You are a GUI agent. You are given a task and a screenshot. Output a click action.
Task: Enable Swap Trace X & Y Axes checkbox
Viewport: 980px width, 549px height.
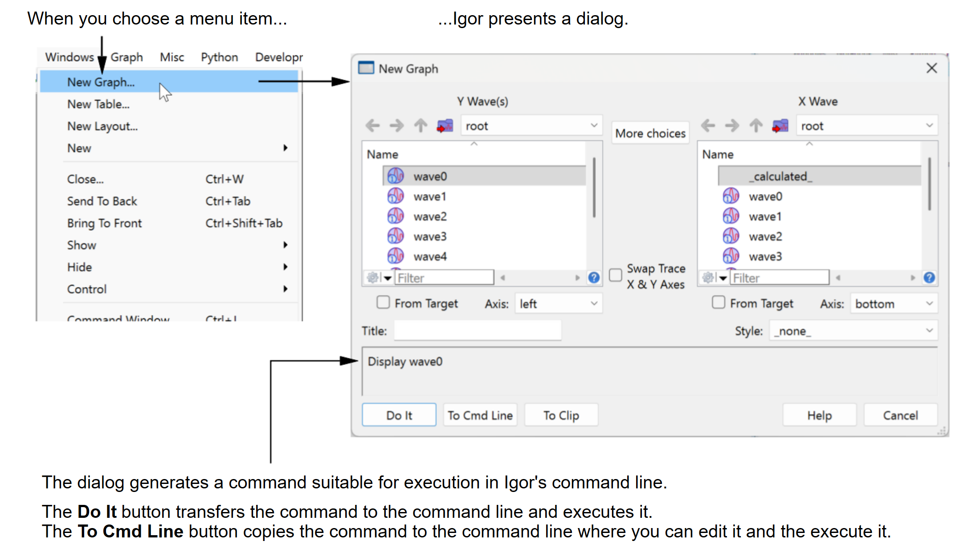(x=616, y=275)
